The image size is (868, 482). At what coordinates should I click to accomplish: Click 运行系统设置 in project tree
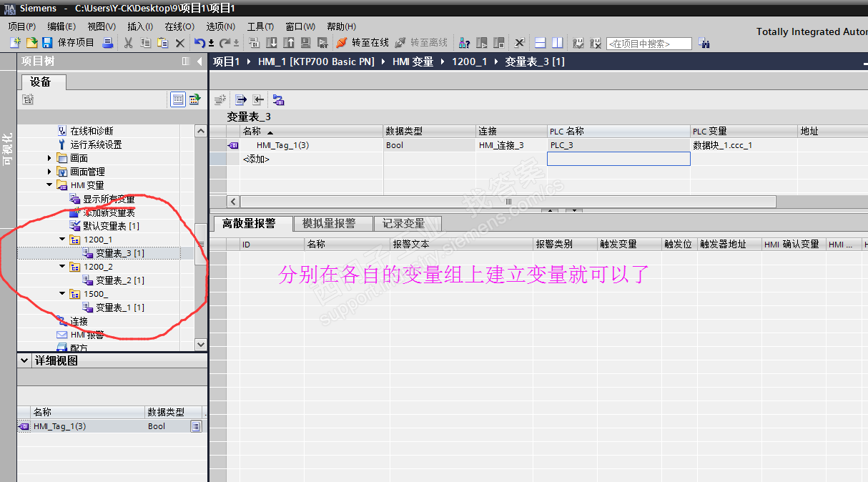click(x=96, y=144)
